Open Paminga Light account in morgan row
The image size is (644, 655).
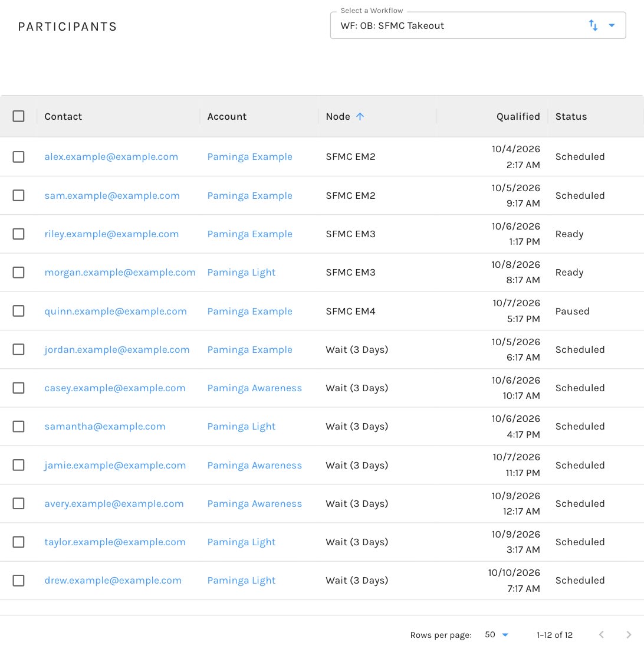click(x=241, y=273)
